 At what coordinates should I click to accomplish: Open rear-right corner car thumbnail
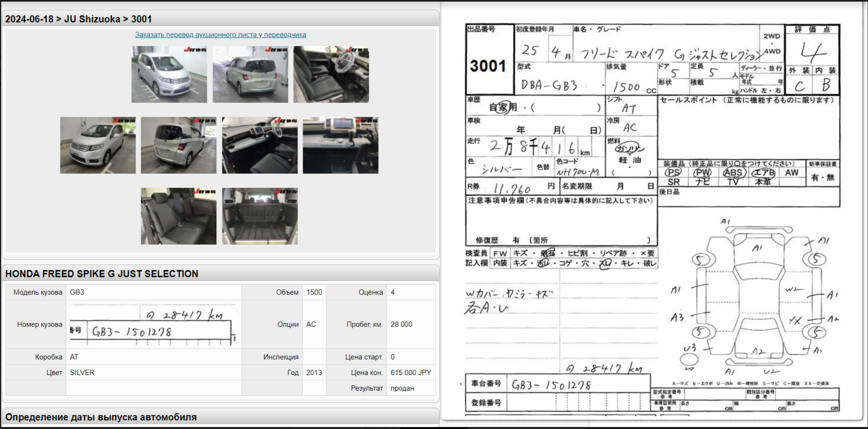coord(179,145)
